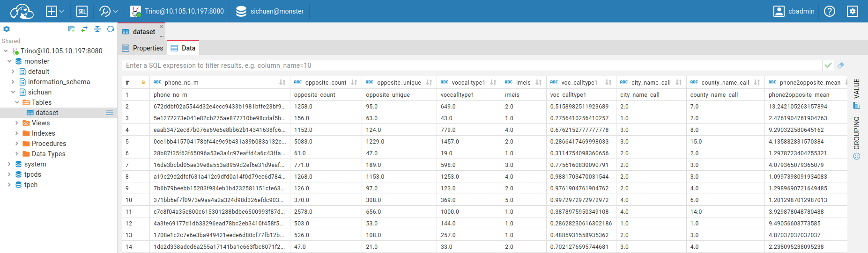The height and width of the screenshot is (253, 868).
Task: Switch to the Properties tab
Action: click(x=143, y=48)
